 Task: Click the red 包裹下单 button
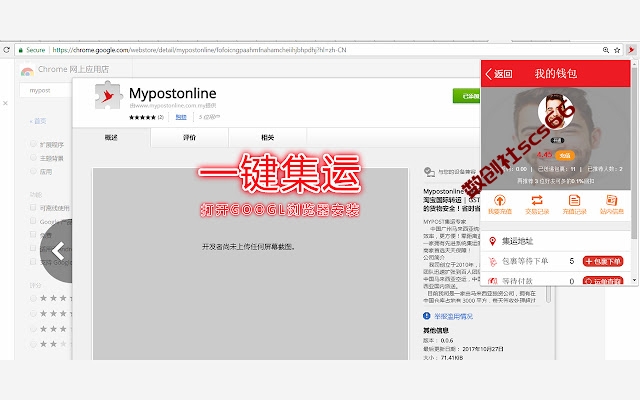pyautogui.click(x=603, y=261)
